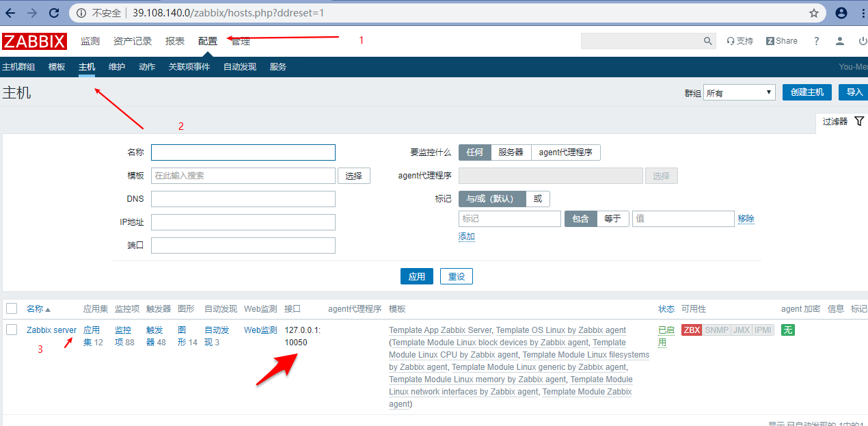Reload the page with refresh icon
The height and width of the screenshot is (426, 868).
53,13
